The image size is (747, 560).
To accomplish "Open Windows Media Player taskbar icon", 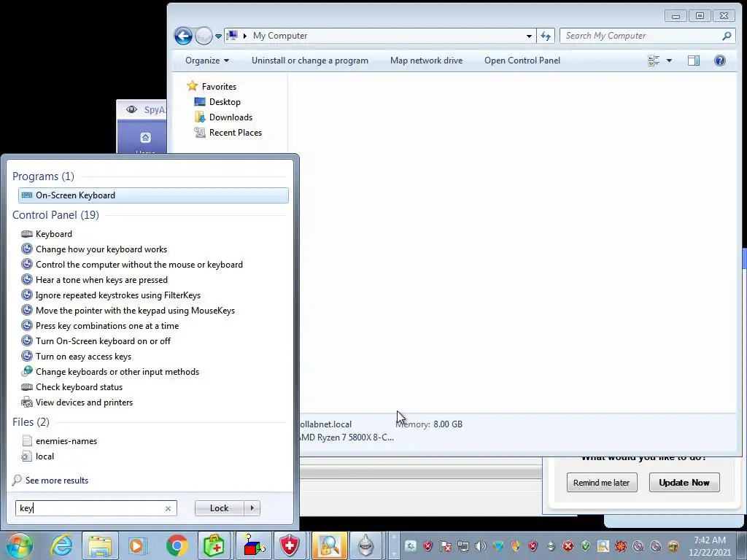I will coord(138,545).
